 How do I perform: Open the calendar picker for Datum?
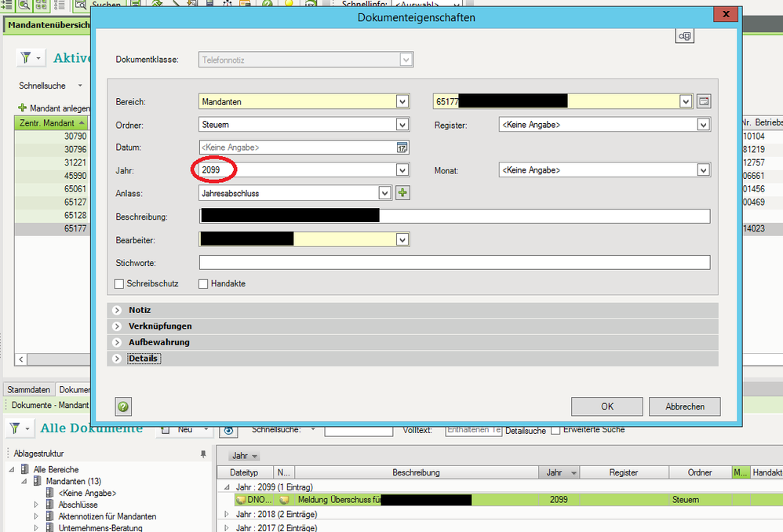tap(402, 148)
